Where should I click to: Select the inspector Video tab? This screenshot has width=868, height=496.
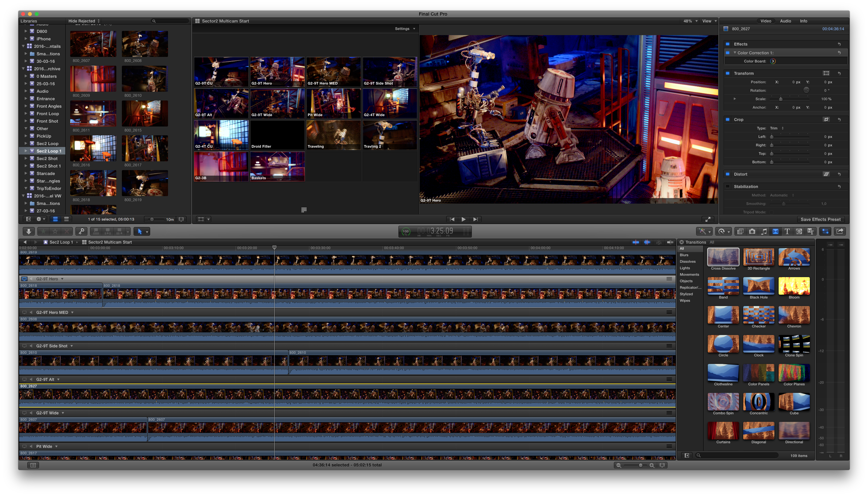coord(766,21)
